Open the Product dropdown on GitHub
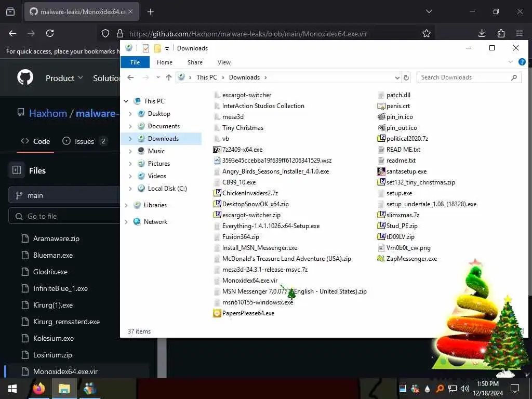This screenshot has height=399, width=532. pos(64,78)
